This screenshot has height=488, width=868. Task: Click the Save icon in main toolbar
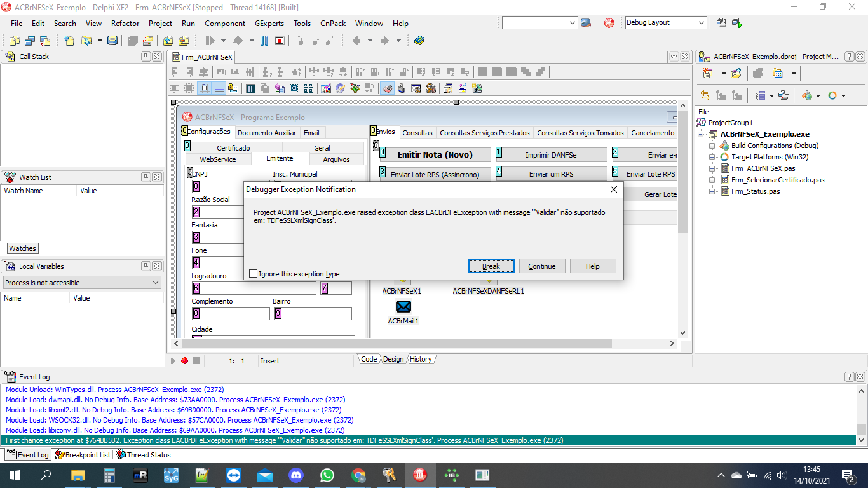pyautogui.click(x=112, y=41)
